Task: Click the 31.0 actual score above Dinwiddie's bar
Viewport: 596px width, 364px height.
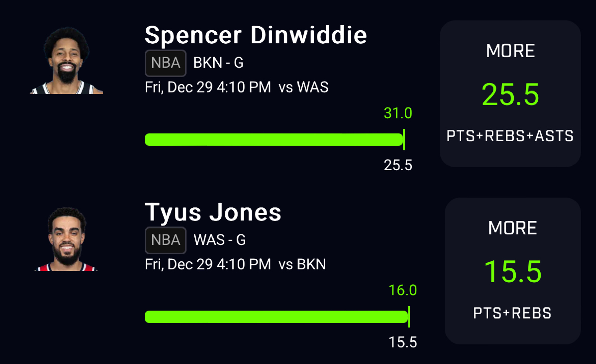Action: click(398, 113)
